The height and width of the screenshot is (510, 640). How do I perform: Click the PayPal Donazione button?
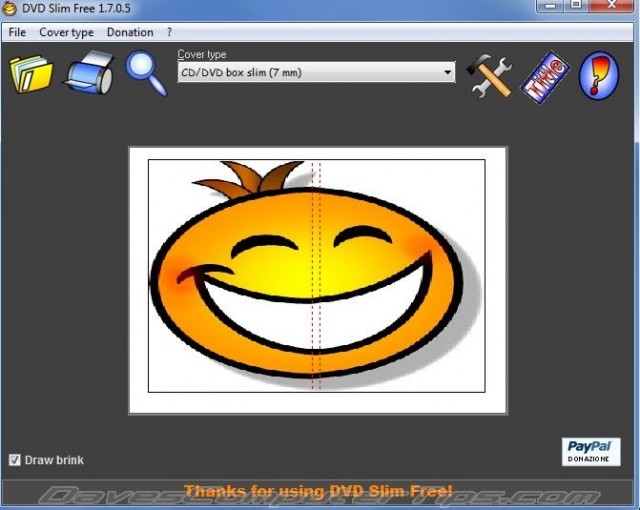(x=591, y=452)
